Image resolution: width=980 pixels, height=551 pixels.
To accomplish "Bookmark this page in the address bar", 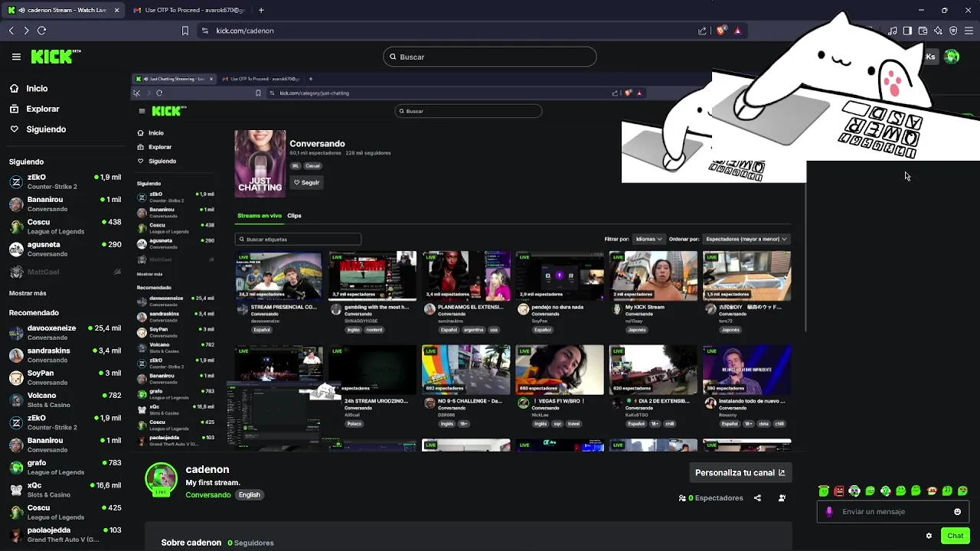I will pyautogui.click(x=185, y=31).
